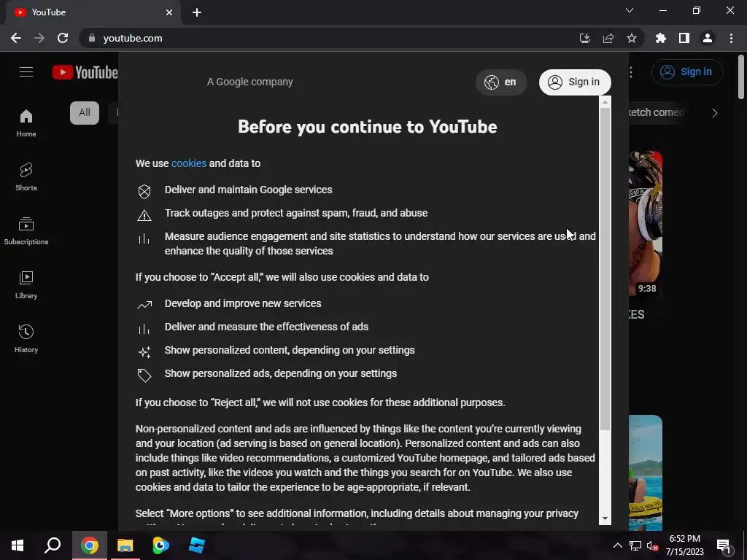Click the page scrollbar on the right
The image size is (747, 560).
pos(741,76)
